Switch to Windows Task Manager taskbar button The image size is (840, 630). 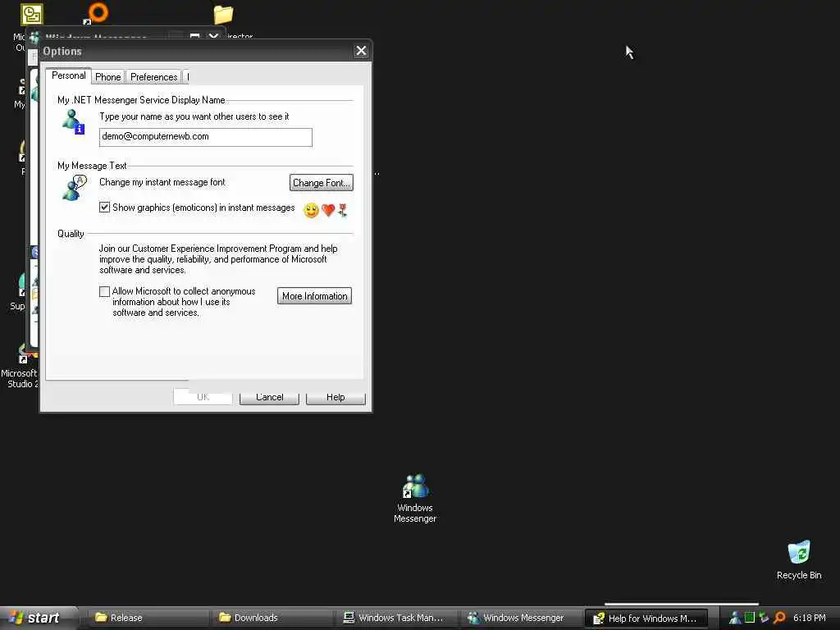[397, 618]
